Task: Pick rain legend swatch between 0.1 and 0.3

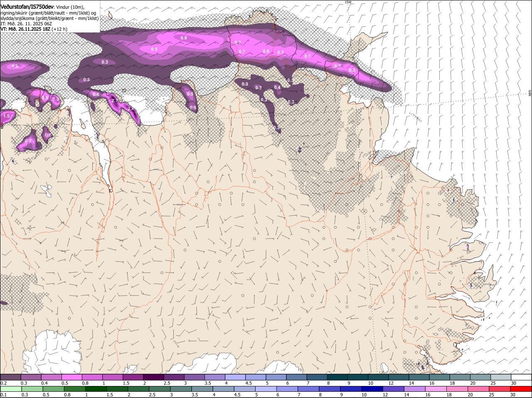Action: coord(11,389)
